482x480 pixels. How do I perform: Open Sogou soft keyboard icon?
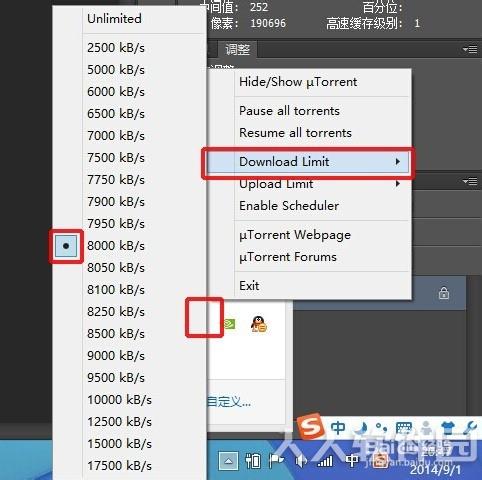click(404, 428)
